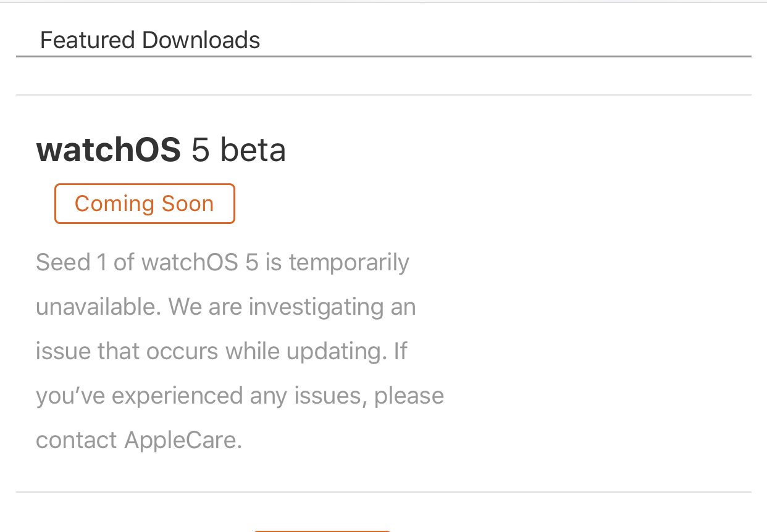
Task: Click the Coming Soon button
Action: (145, 204)
